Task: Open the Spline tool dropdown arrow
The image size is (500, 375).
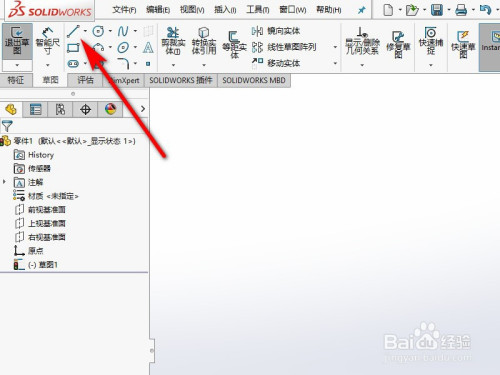Action: point(135,31)
